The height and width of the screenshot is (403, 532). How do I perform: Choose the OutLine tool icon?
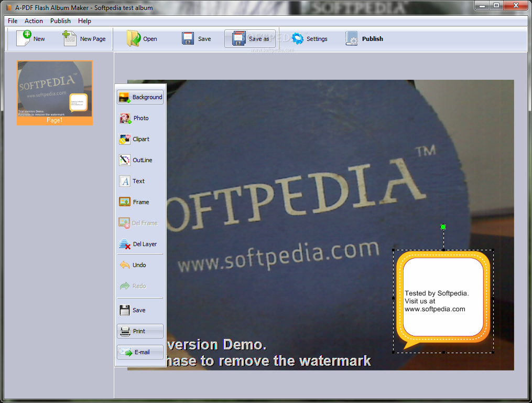tap(125, 160)
